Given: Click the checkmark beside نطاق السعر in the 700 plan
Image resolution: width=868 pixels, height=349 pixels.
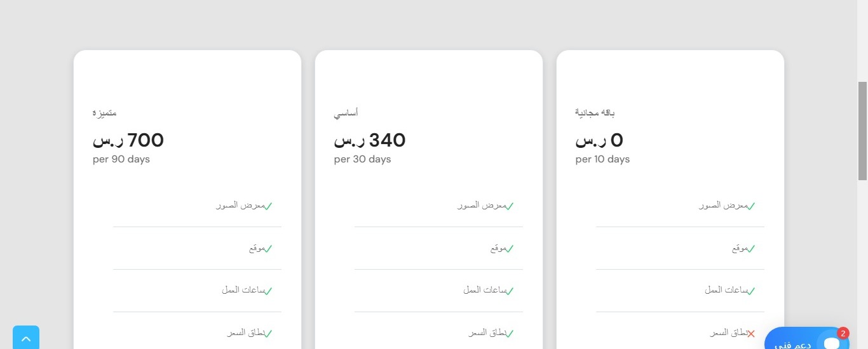Looking at the screenshot, I should click(x=268, y=334).
